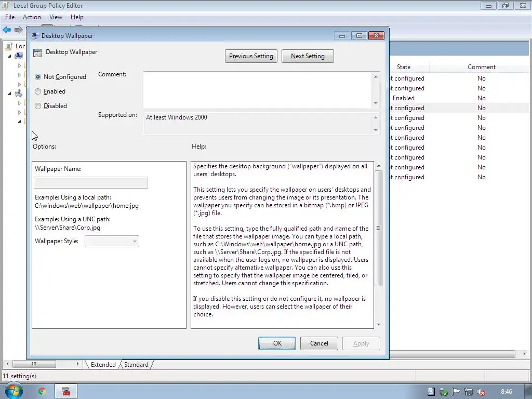The width and height of the screenshot is (532, 399).
Task: Click the tree pane horizontal scrollbar thumb
Action: (34, 364)
